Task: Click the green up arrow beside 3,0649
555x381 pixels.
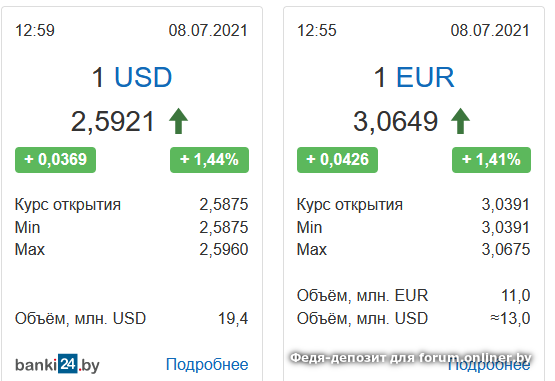Action: [460, 121]
